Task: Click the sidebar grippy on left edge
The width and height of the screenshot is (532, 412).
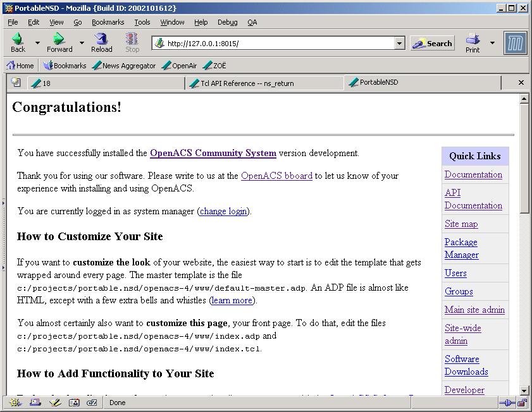Action: pyautogui.click(x=3, y=236)
